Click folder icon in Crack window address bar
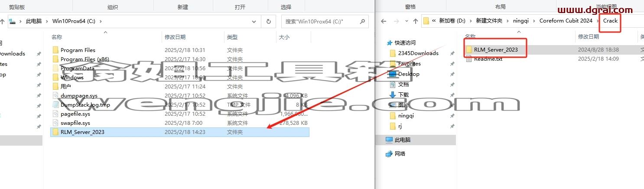The height and width of the screenshot is (189, 644). pos(426,20)
